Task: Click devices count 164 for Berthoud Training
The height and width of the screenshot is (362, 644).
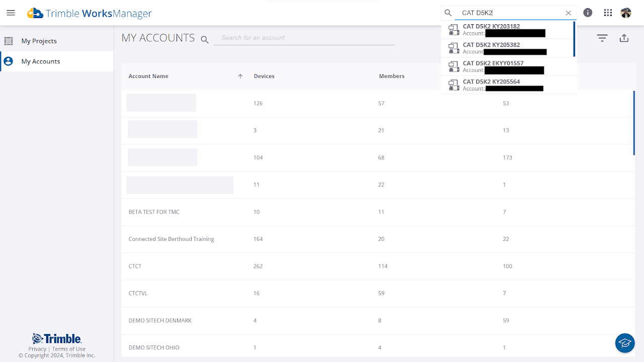Action: pyautogui.click(x=258, y=239)
